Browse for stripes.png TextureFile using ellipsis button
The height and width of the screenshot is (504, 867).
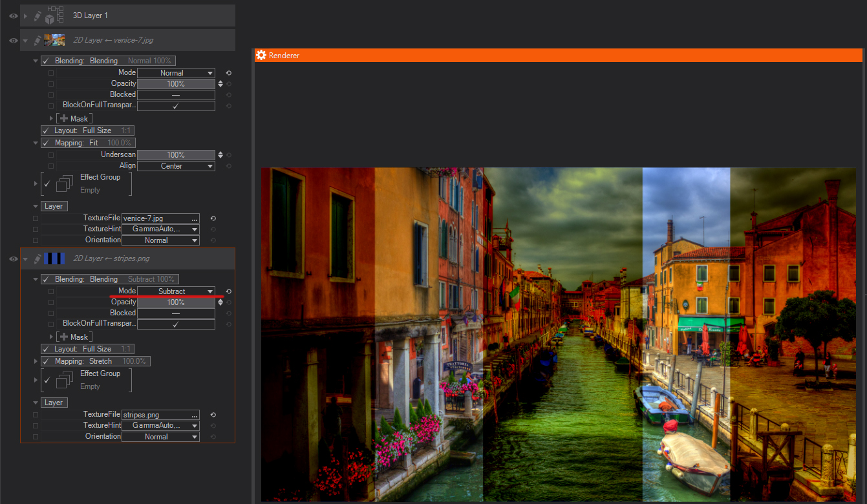click(x=195, y=415)
